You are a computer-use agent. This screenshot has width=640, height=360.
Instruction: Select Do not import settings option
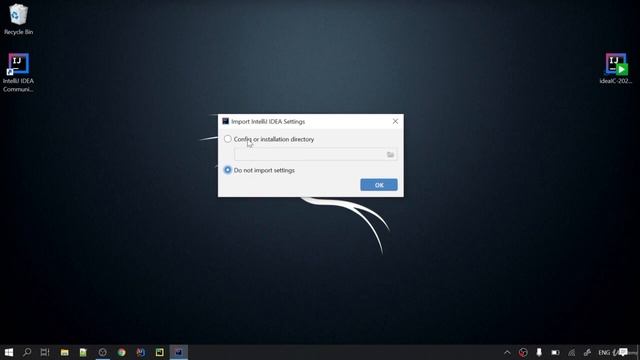[x=228, y=170]
